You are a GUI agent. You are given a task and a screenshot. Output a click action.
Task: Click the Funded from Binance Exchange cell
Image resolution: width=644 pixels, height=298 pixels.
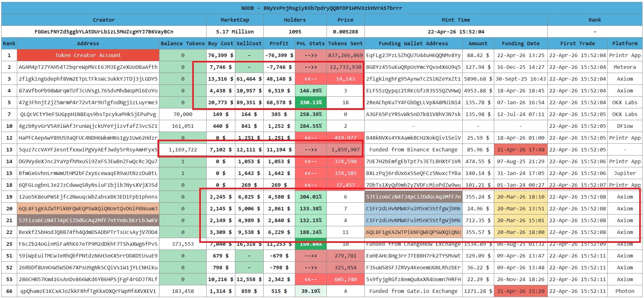[x=413, y=149]
